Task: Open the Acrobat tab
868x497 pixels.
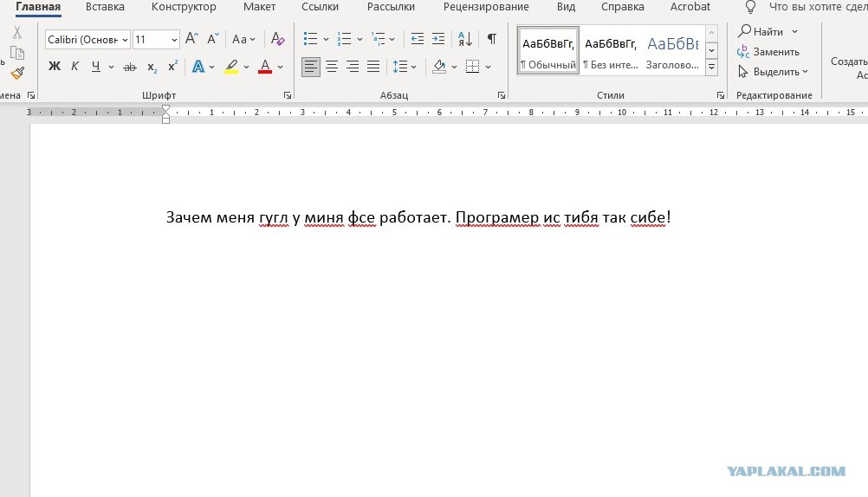Action: (690, 7)
